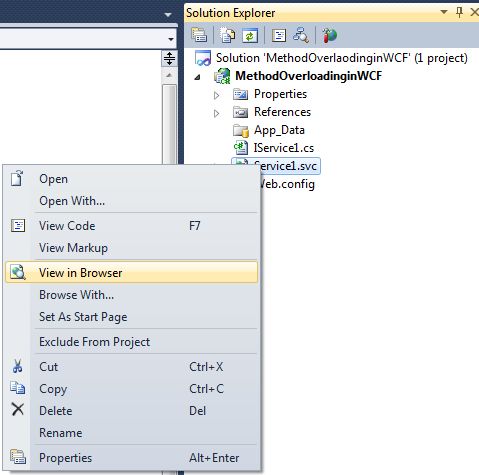479x475 pixels.
Task: Click the MethodOverloadinginWCF project icon
Action: [222, 76]
